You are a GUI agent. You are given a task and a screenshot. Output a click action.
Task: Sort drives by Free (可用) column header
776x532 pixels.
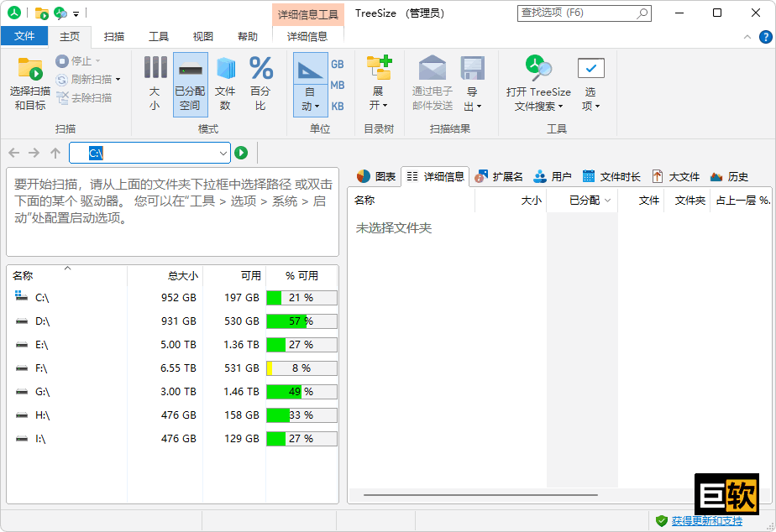click(234, 276)
